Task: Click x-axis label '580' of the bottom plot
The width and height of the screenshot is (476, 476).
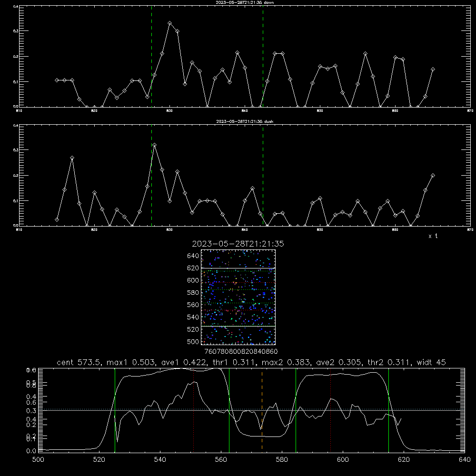Action: [x=282, y=460]
